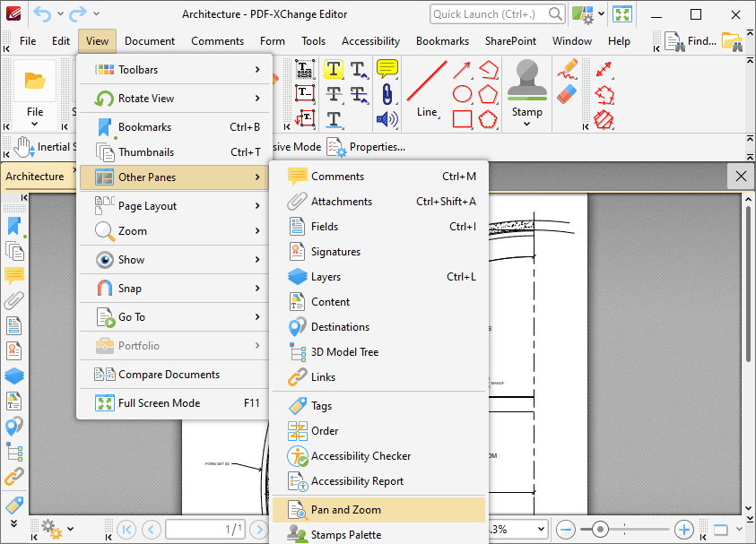This screenshot has height=544, width=756.
Task: Select the Arrow drawing tool
Action: (462, 70)
